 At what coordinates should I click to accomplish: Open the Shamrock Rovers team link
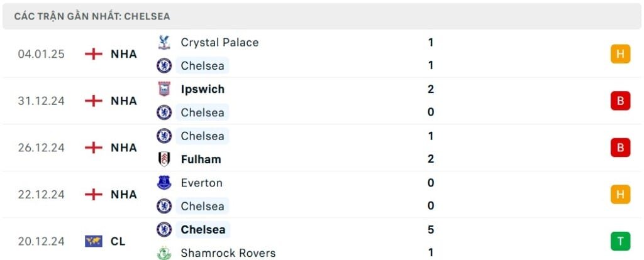click(228, 252)
